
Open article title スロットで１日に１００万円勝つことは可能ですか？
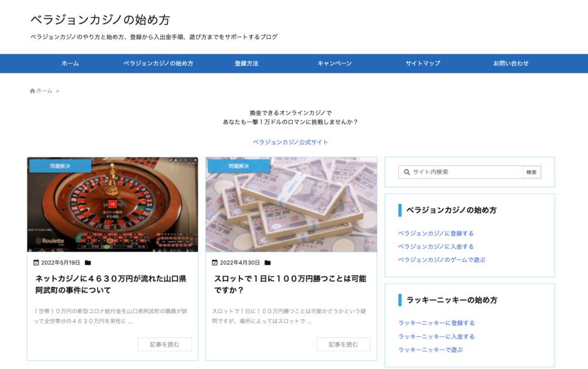[290, 284]
